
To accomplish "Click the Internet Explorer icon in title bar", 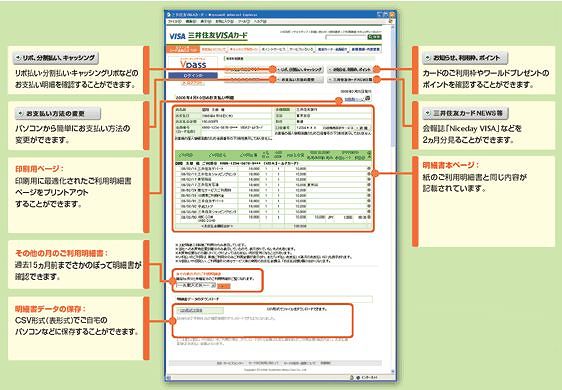I will (x=169, y=15).
